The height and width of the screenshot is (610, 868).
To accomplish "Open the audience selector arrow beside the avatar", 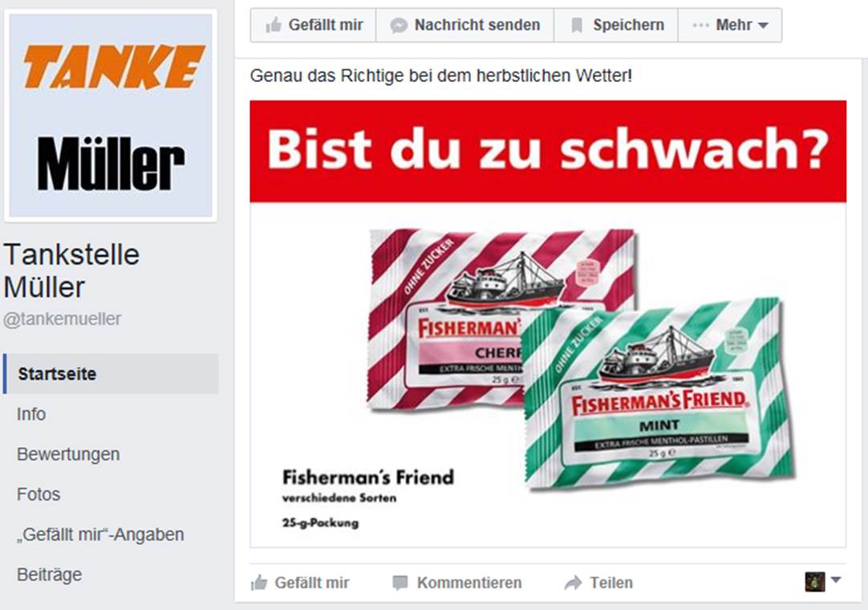I will (836, 580).
